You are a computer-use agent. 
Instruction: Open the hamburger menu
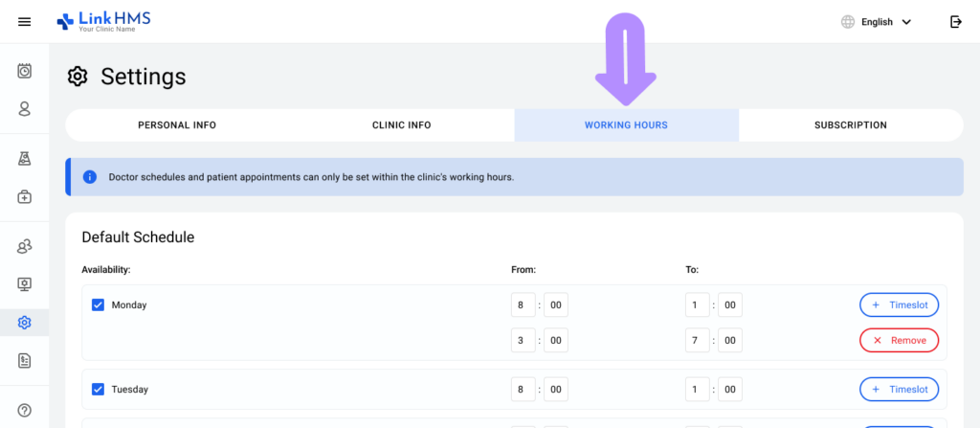coord(24,22)
